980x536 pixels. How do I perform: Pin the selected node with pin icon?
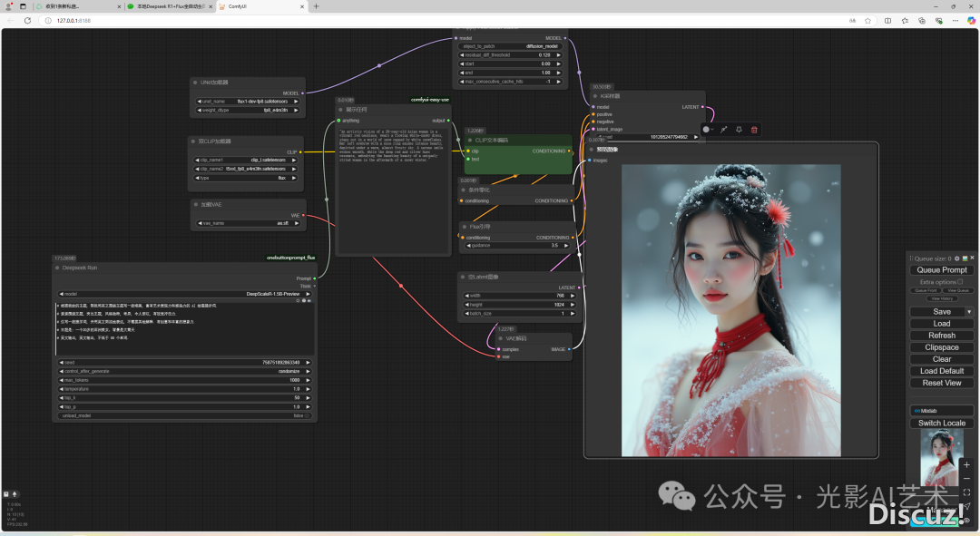(739, 130)
